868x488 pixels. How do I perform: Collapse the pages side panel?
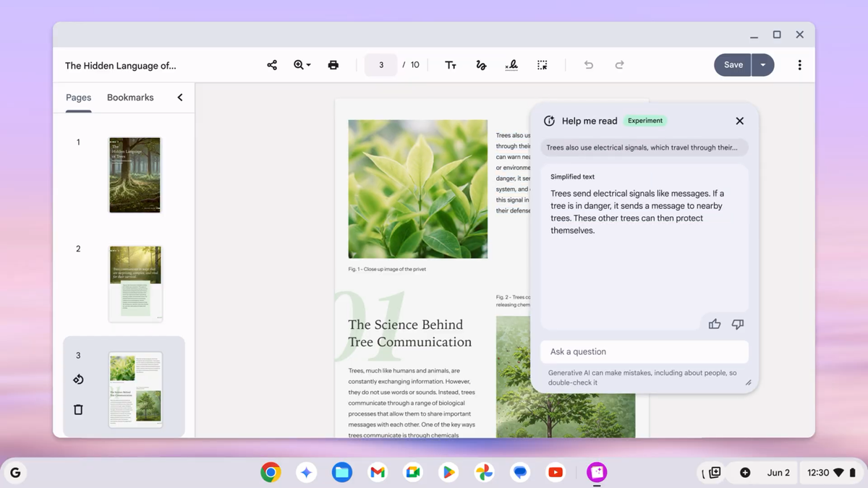coord(180,98)
